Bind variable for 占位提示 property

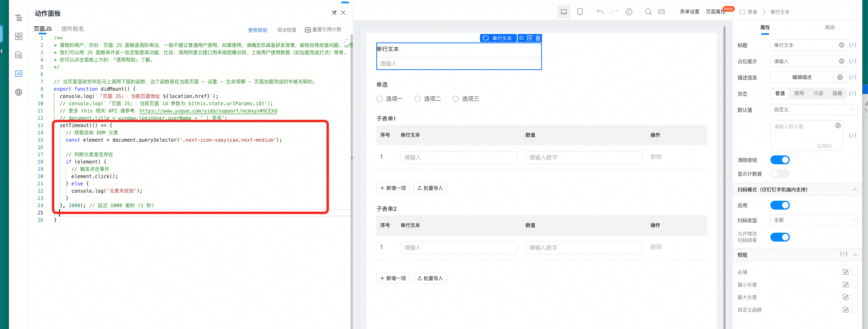pos(853,61)
